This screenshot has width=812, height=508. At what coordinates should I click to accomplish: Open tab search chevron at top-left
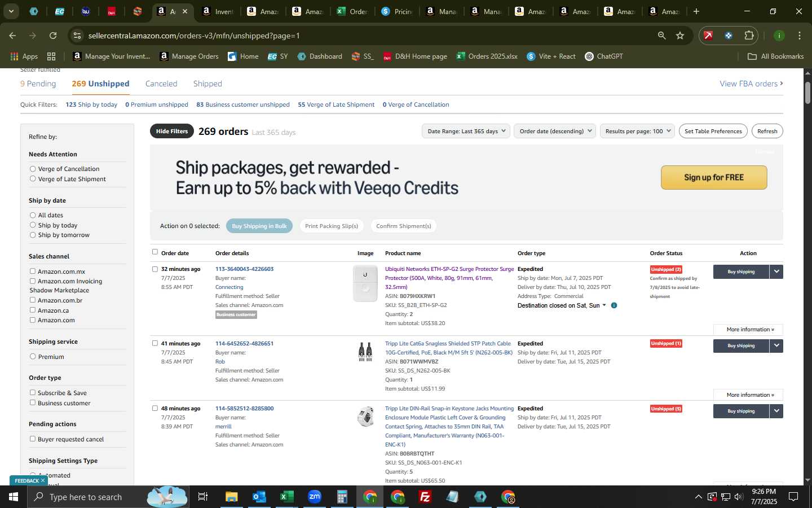tap(11, 11)
